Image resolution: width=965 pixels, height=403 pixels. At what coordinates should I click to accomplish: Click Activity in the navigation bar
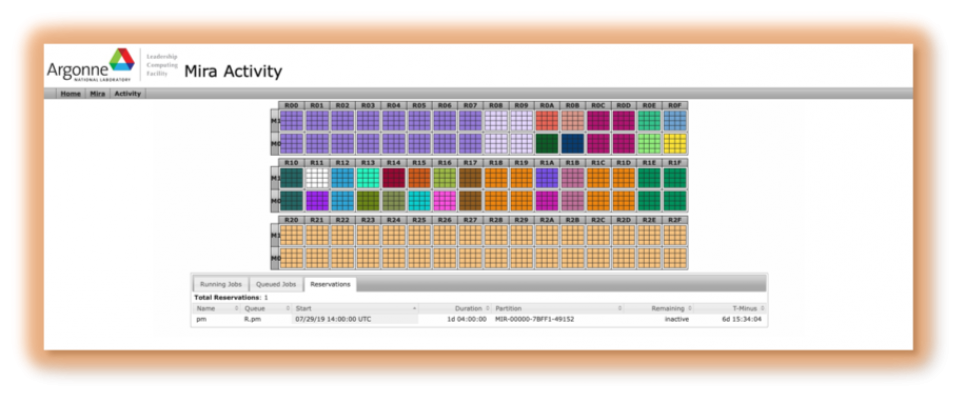pos(127,93)
